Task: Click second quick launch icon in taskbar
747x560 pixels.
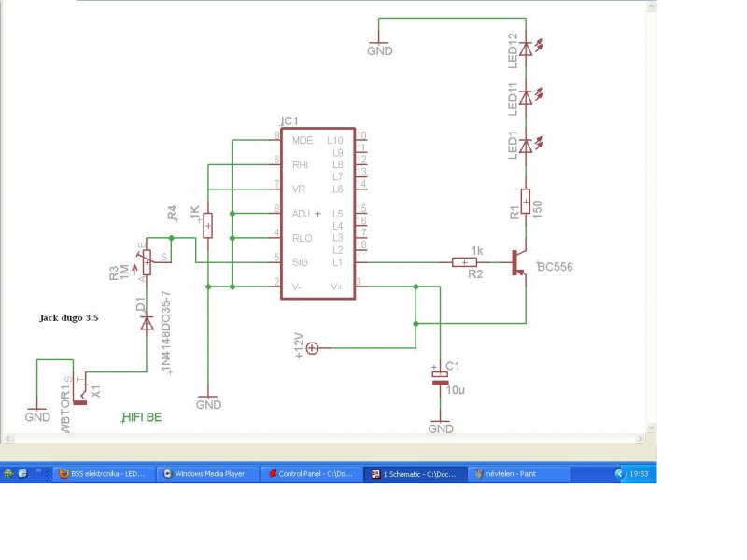Action: tap(22, 474)
